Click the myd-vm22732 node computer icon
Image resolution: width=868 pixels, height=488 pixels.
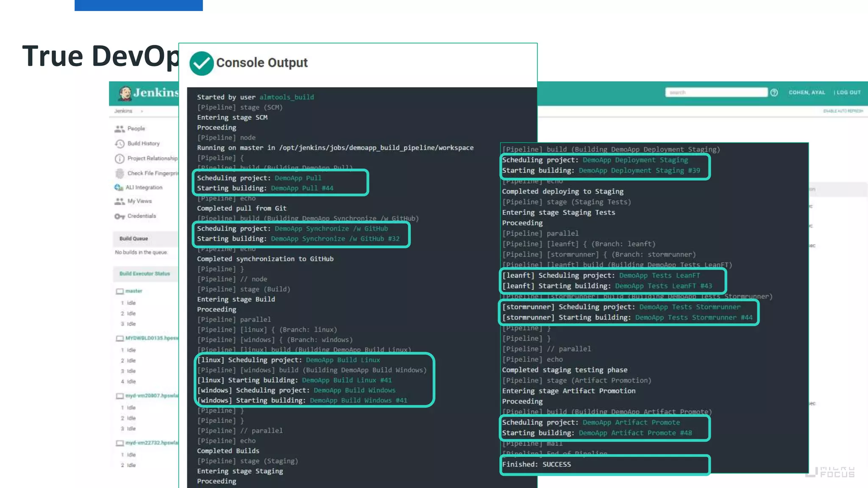coord(120,443)
